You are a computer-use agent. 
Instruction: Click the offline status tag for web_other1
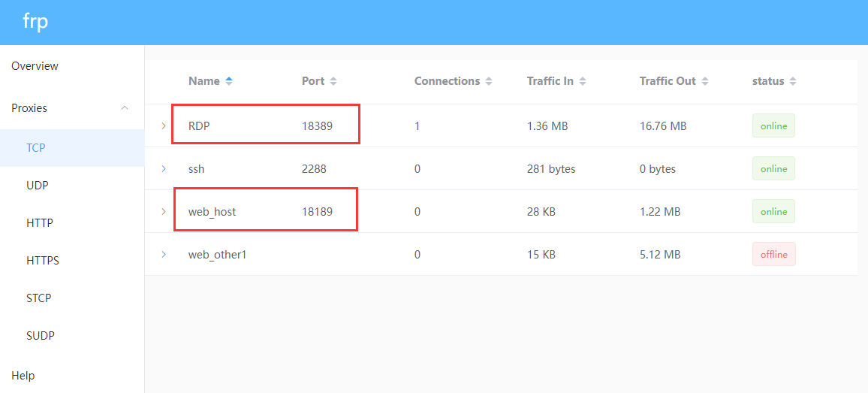(773, 255)
